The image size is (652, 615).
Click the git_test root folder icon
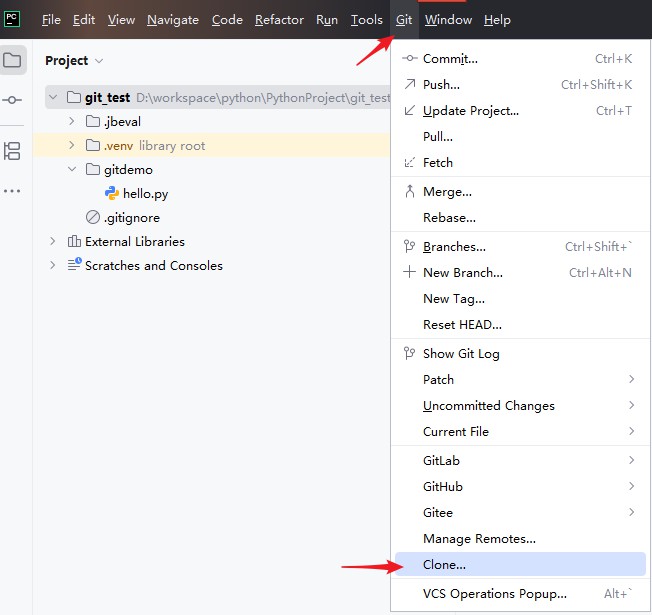click(x=74, y=97)
